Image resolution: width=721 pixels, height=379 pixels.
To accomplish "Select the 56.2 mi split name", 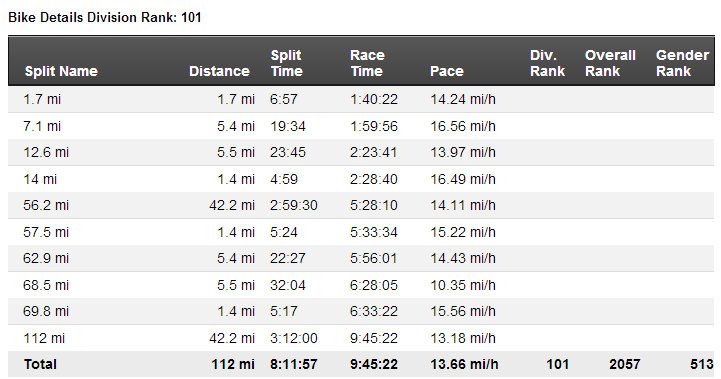I will (x=46, y=205).
